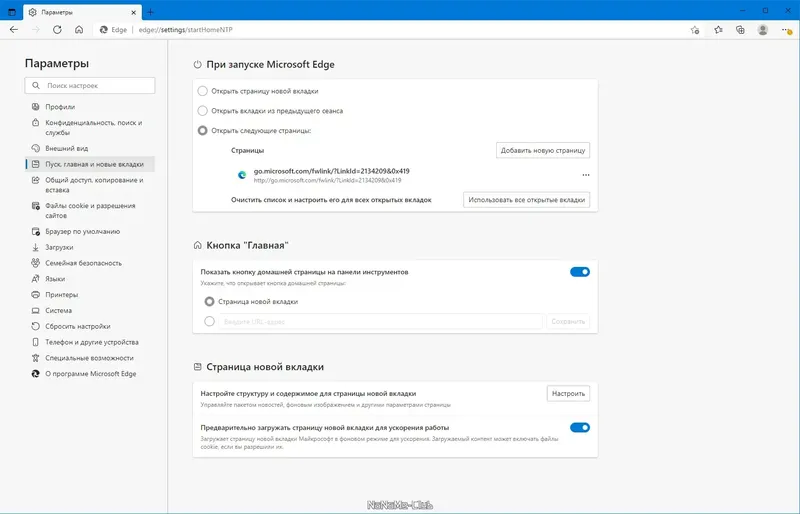Turn off preloading new tab page toggle
The image size is (800, 514).
tap(579, 428)
